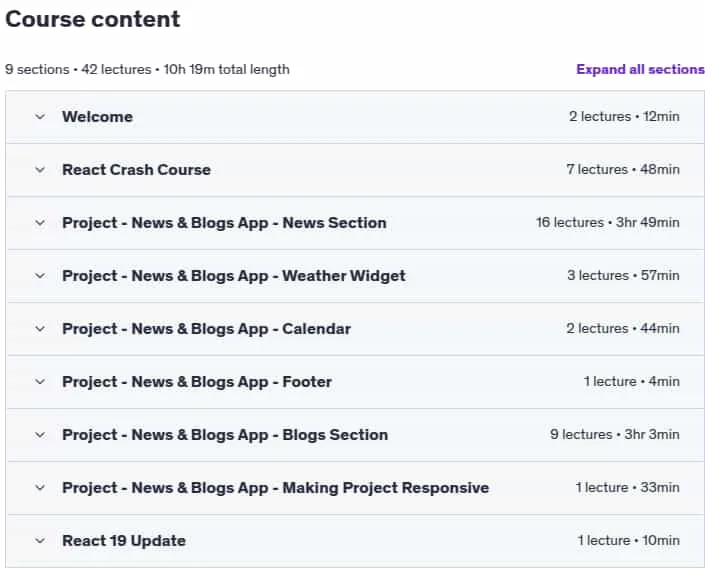Open the Footer section chevron
Viewport: 705px width, 568px height.
pyautogui.click(x=40, y=382)
